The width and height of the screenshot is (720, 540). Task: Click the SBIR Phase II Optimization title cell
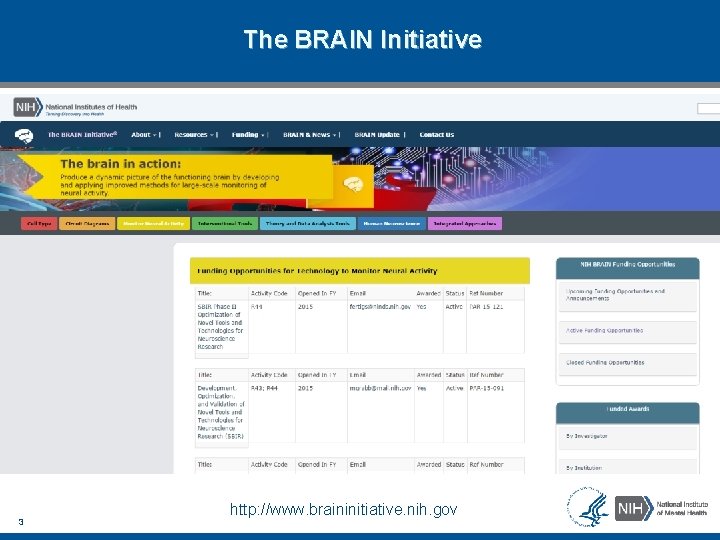click(x=221, y=326)
